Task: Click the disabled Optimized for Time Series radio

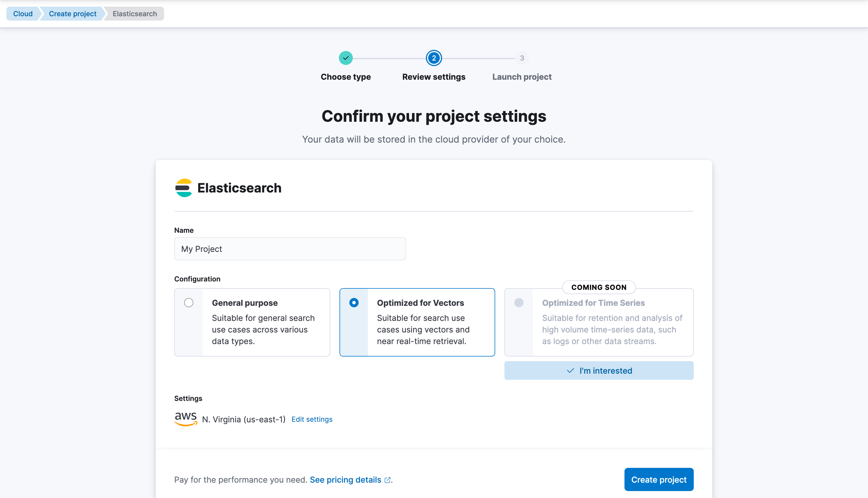Action: [519, 303]
